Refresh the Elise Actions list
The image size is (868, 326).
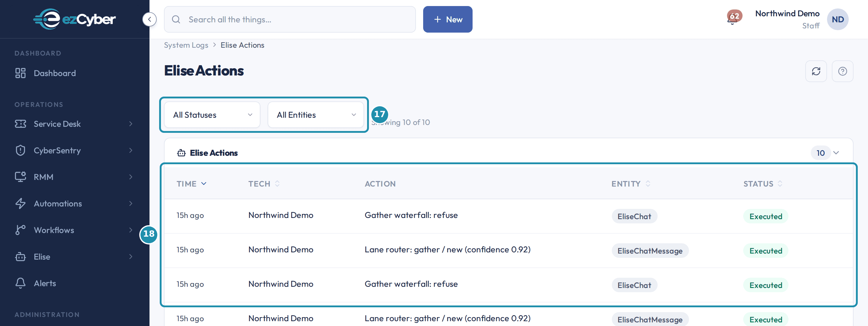[x=816, y=71]
